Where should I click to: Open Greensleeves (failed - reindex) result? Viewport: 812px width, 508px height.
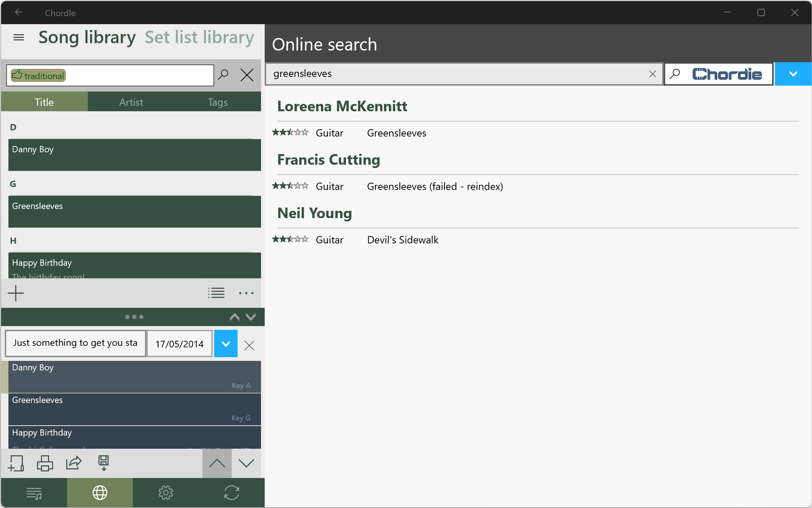tap(435, 186)
